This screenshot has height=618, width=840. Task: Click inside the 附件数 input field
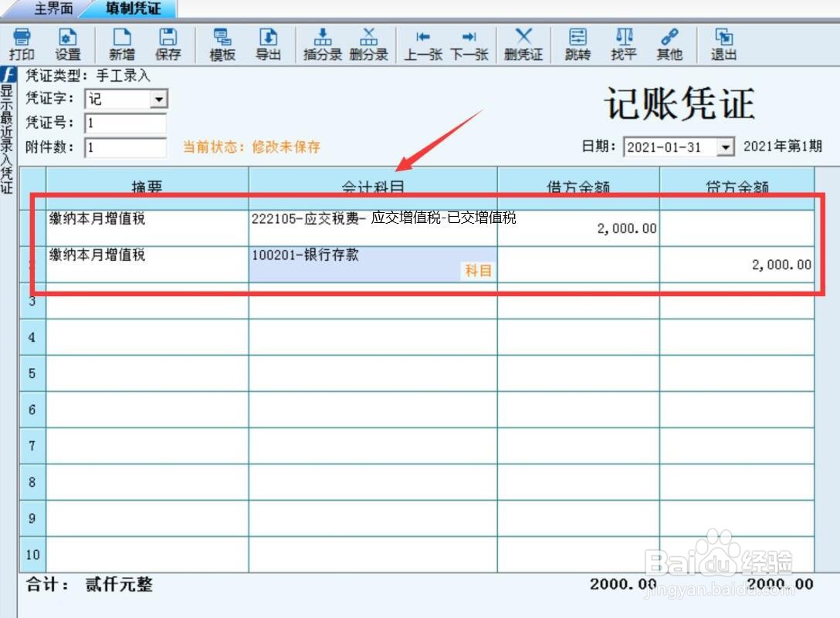click(x=124, y=146)
